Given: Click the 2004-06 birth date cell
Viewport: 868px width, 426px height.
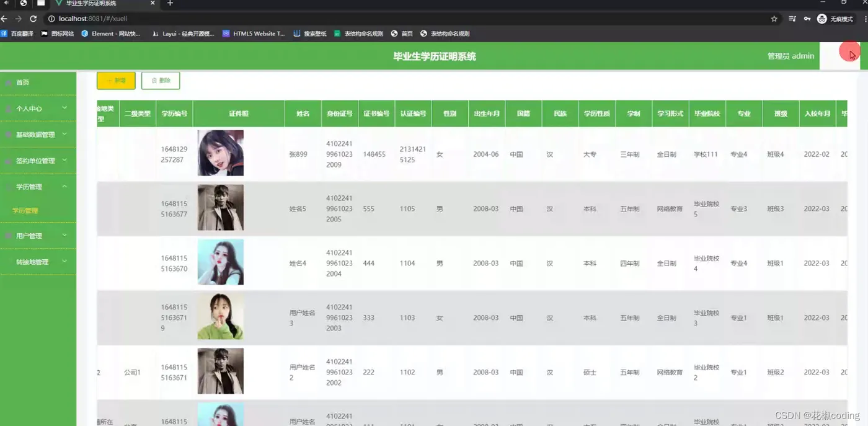Looking at the screenshot, I should pyautogui.click(x=485, y=154).
